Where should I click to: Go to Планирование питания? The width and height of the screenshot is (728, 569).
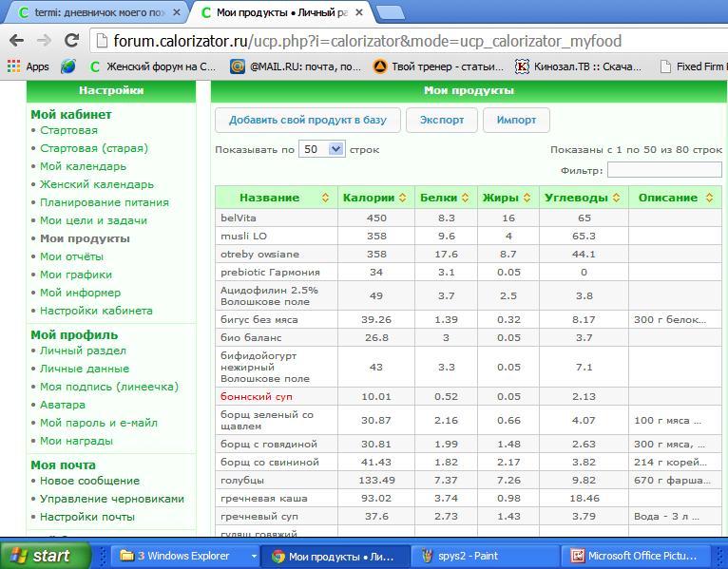[105, 203]
